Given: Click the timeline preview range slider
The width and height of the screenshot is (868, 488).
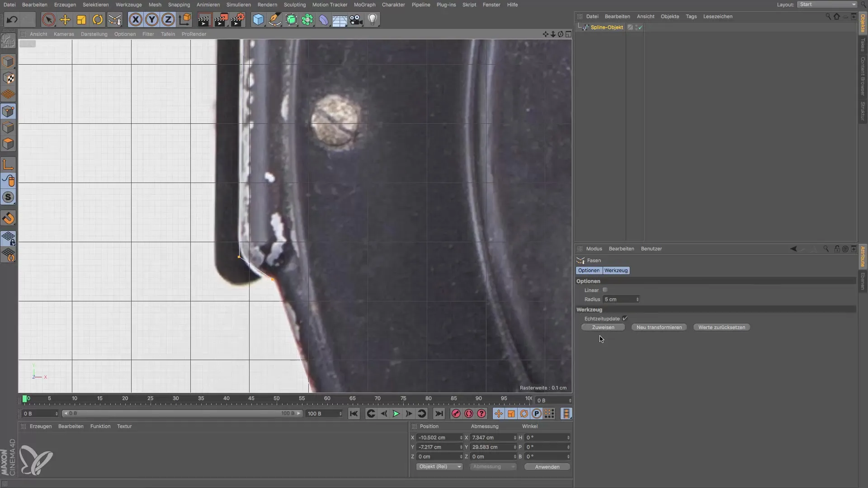Looking at the screenshot, I should click(x=182, y=413).
